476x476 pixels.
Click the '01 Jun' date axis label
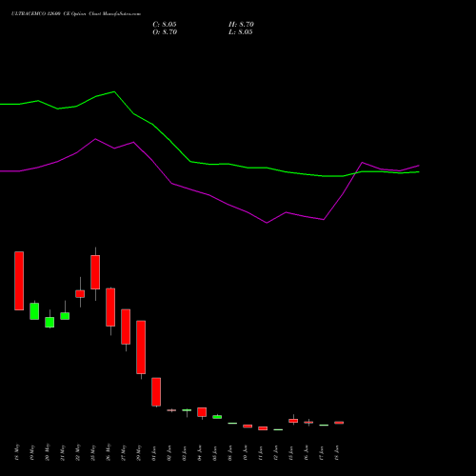coord(154,453)
